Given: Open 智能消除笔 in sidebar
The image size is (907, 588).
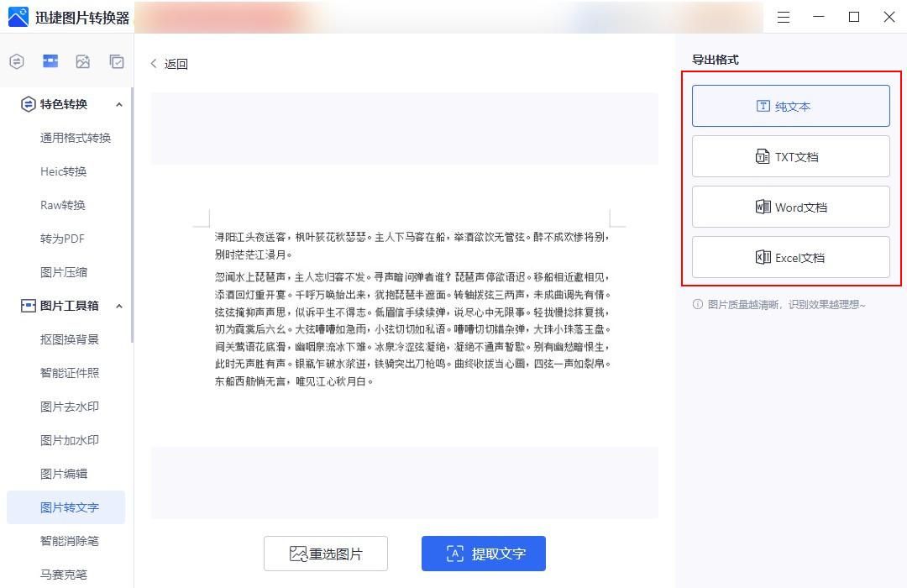Looking at the screenshot, I should click(70, 541).
